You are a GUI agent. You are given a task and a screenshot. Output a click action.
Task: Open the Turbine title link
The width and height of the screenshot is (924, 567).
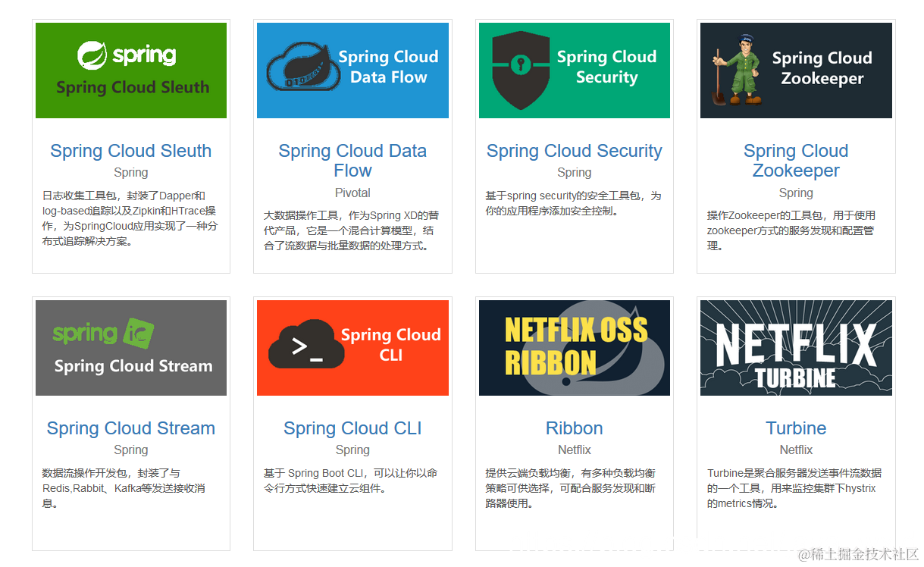(796, 428)
